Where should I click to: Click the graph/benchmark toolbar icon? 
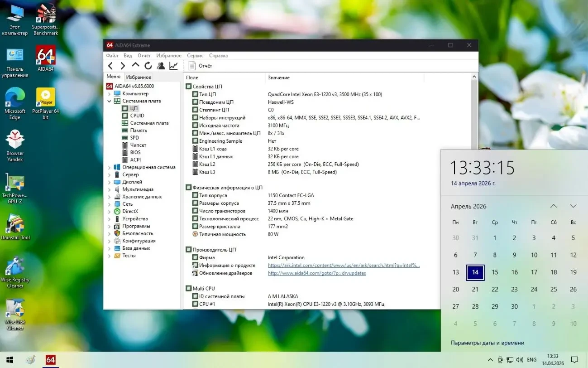coord(173,65)
